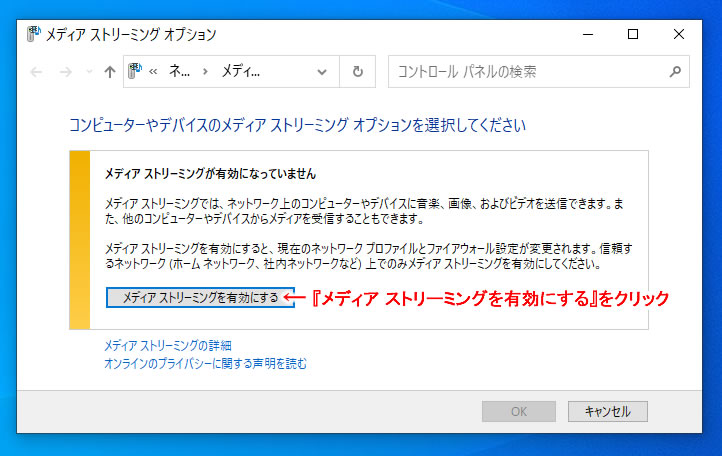Viewport: 722px width, 456px height.
Task: Refresh the control panel page
Action: [x=357, y=72]
